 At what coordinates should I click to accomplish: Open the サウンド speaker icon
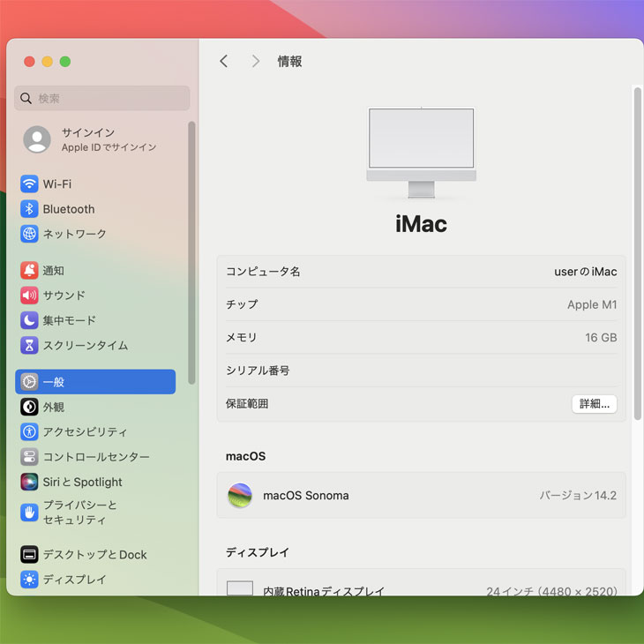point(29,296)
